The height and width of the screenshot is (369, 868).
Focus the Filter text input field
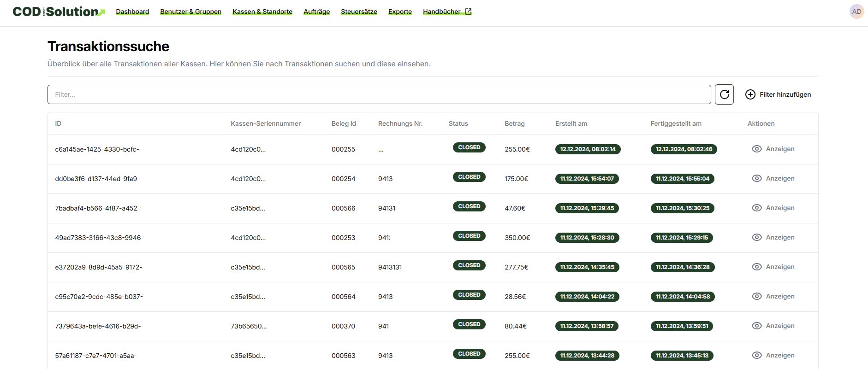click(379, 94)
